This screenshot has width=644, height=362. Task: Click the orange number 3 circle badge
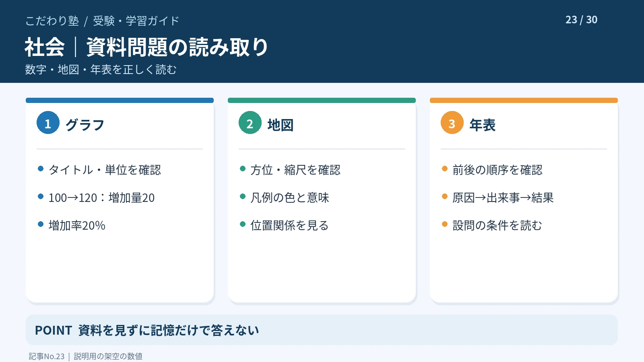[452, 123]
